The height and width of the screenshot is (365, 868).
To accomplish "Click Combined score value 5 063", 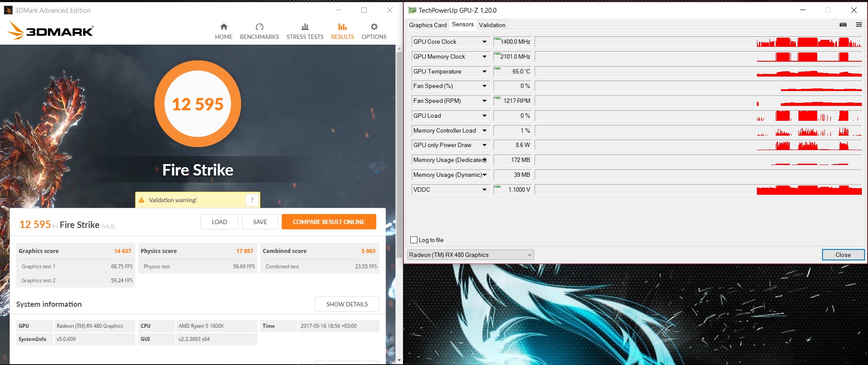I will pyautogui.click(x=368, y=251).
